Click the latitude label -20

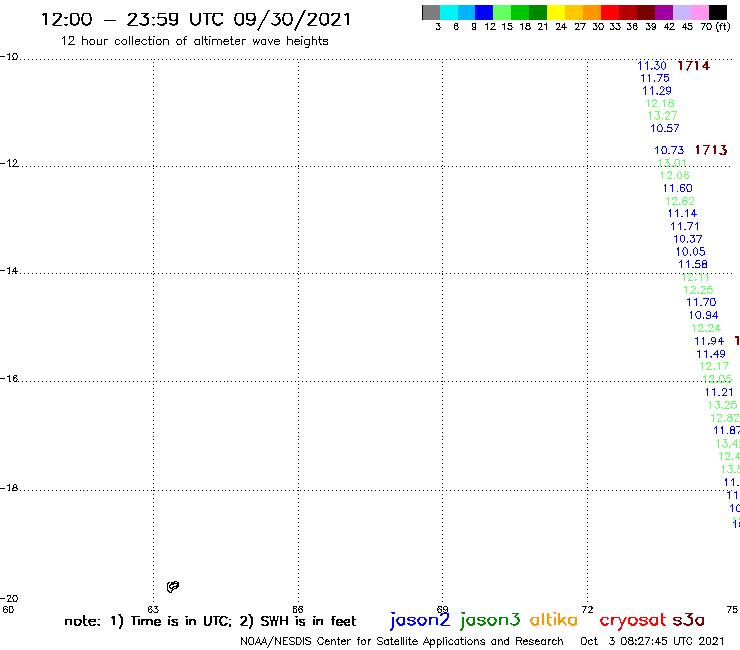point(9,599)
